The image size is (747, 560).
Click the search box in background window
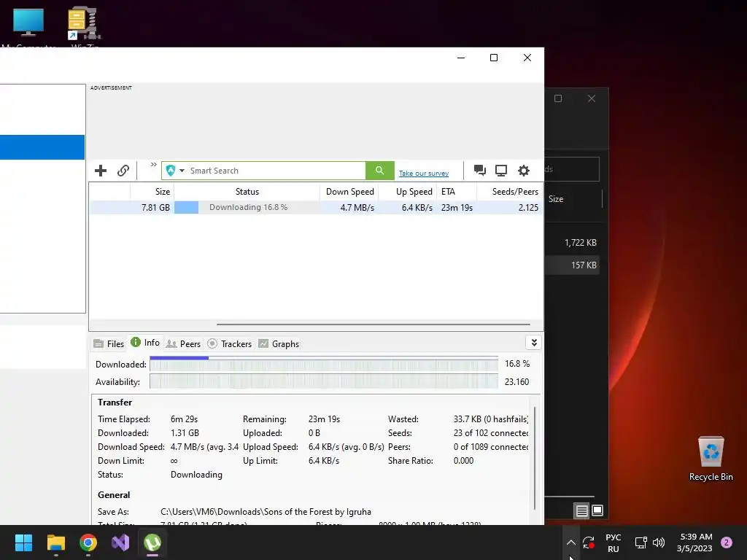(572, 169)
